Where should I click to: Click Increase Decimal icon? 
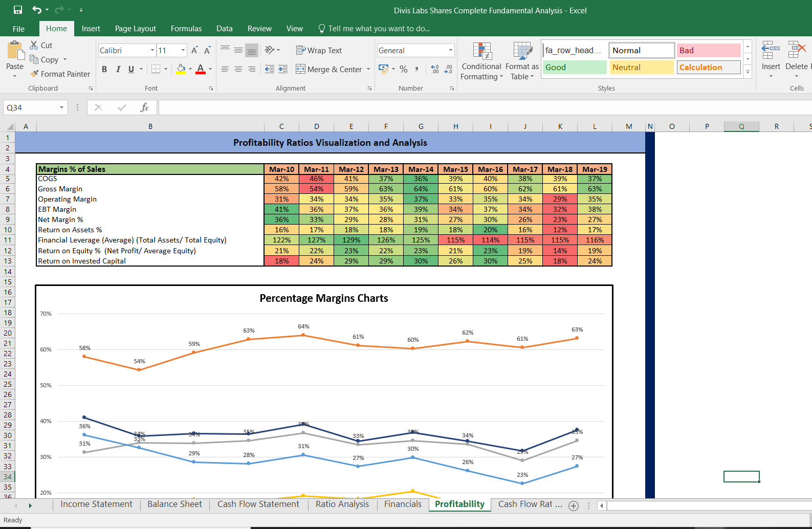[x=435, y=69]
